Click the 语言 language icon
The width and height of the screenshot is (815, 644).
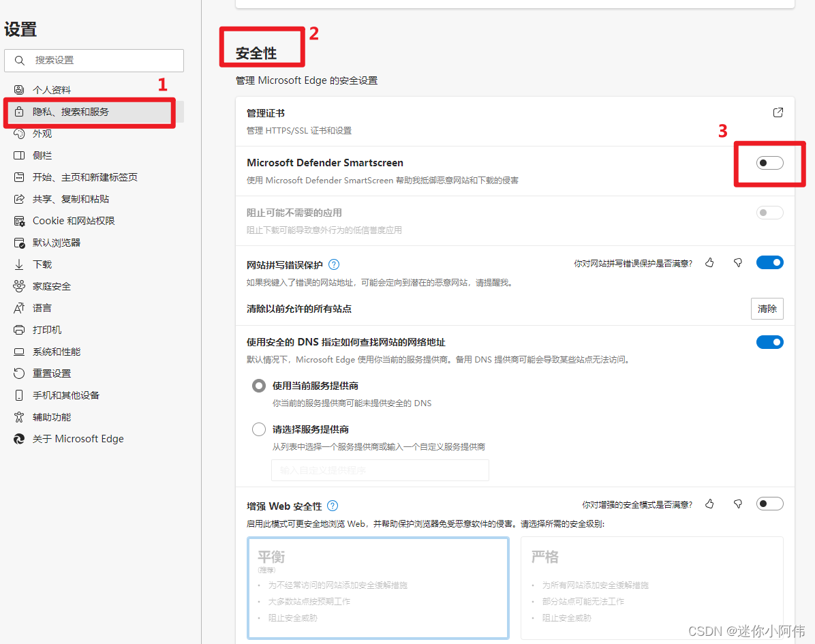point(19,308)
